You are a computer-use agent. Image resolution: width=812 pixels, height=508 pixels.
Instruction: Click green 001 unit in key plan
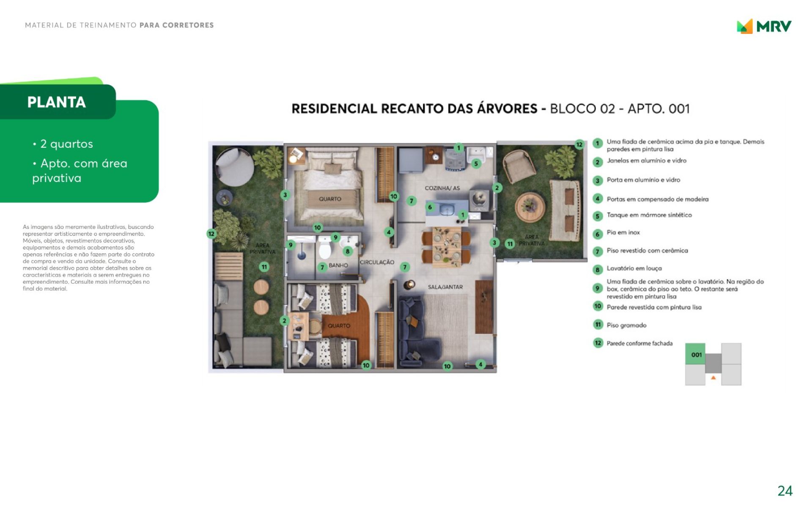click(x=696, y=354)
